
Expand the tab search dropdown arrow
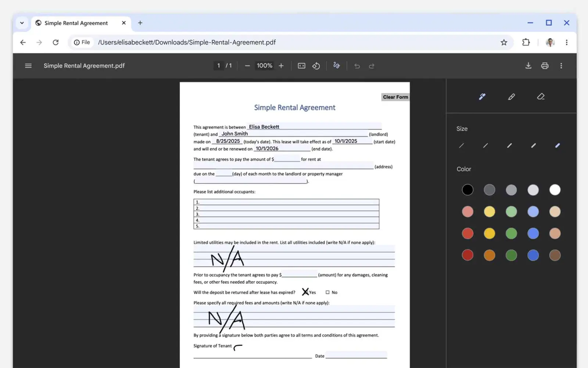pos(22,23)
